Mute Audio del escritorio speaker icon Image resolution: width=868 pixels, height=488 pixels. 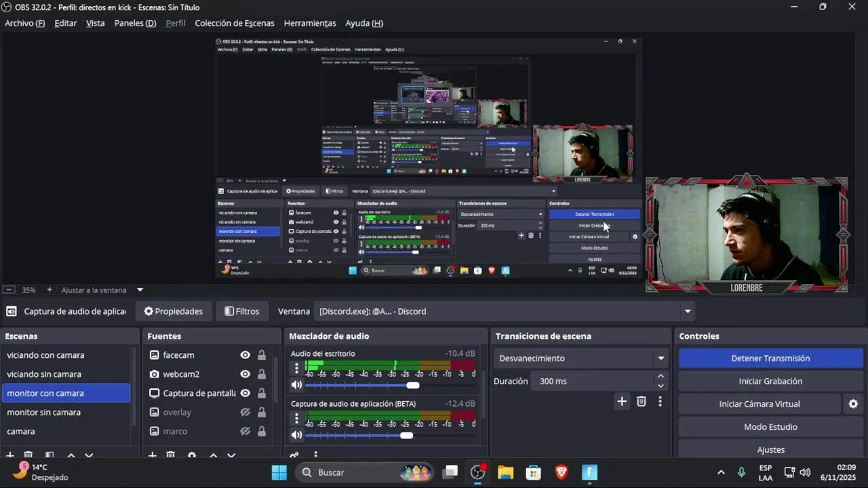coord(296,385)
